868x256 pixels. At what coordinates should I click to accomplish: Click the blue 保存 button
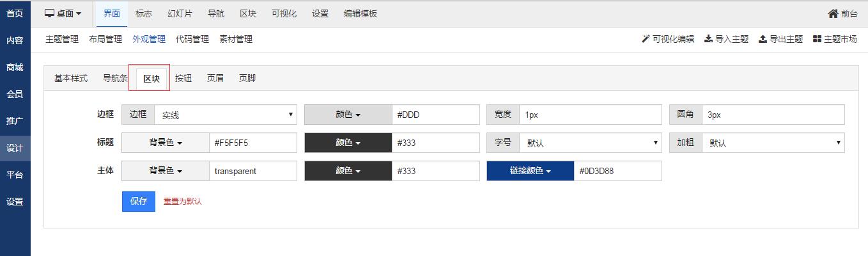[139, 201]
